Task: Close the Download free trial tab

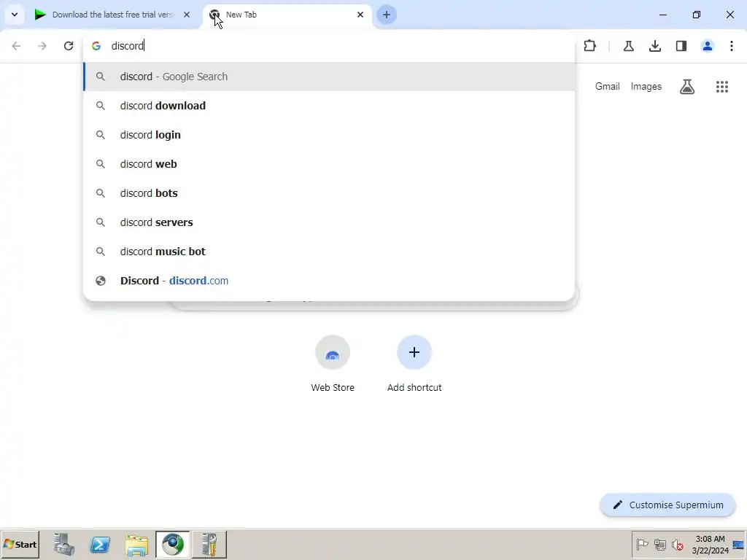Action: (187, 15)
